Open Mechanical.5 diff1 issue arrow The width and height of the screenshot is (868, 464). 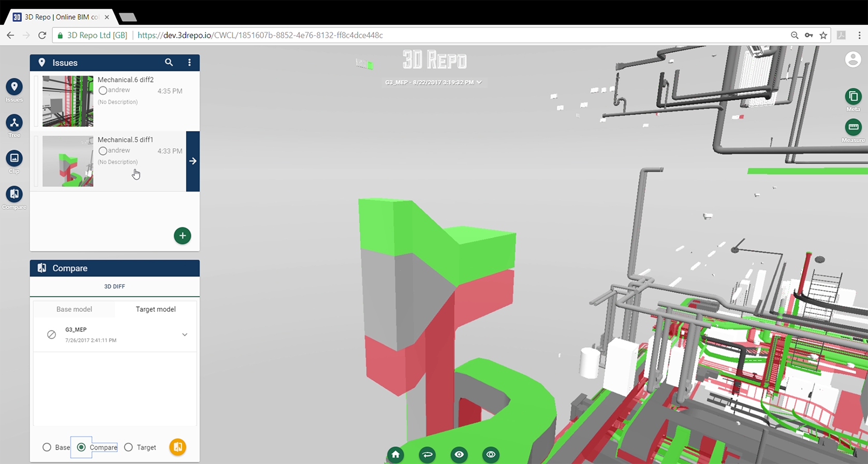(193, 161)
